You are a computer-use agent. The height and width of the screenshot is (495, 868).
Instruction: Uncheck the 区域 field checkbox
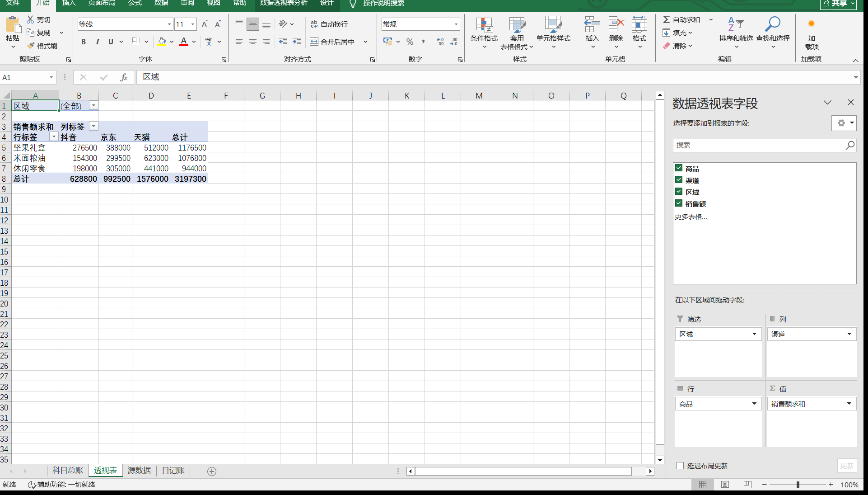(679, 192)
